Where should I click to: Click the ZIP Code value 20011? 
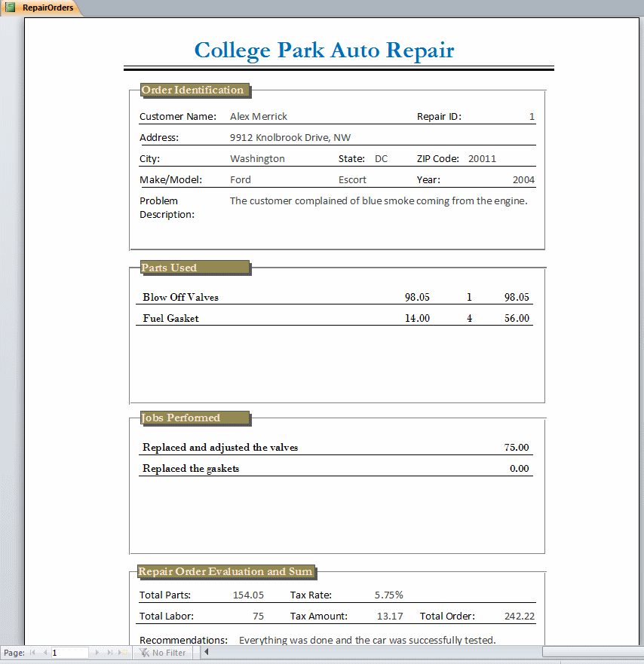[482, 159]
